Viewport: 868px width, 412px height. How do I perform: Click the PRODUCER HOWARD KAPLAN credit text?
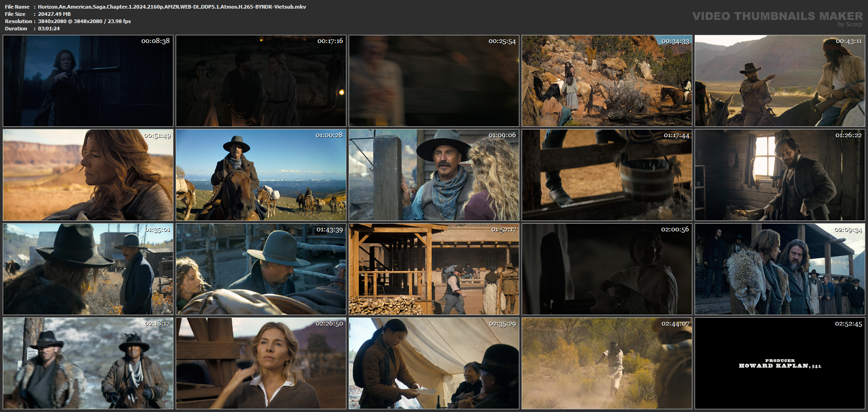[x=780, y=364]
